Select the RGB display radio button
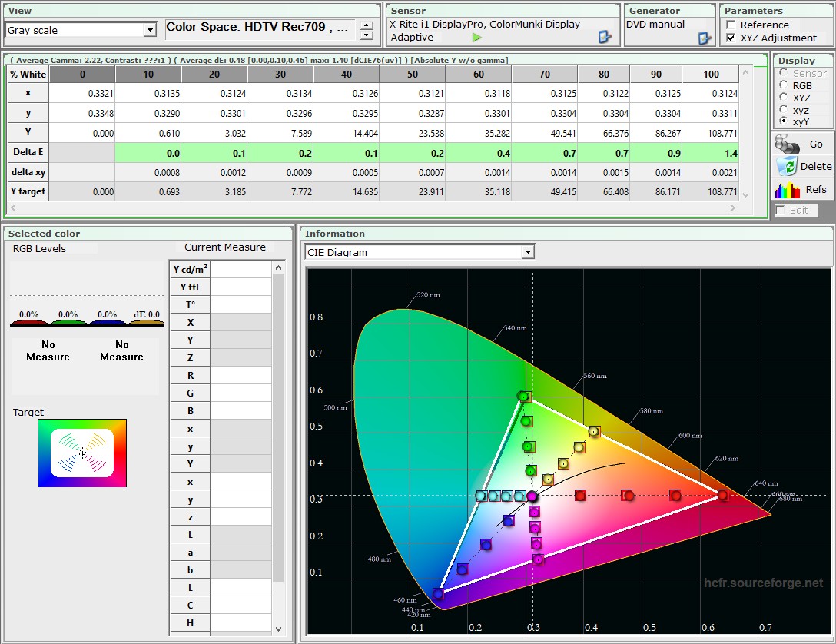The image size is (836, 644). click(783, 85)
